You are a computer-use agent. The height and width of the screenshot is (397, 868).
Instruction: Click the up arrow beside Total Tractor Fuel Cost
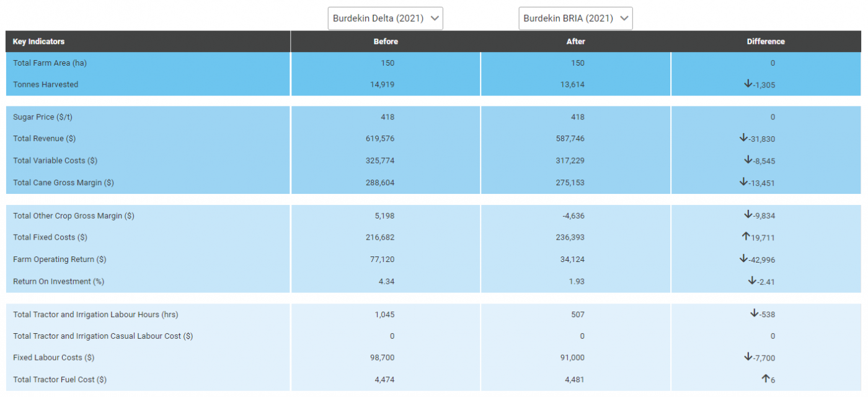click(768, 378)
